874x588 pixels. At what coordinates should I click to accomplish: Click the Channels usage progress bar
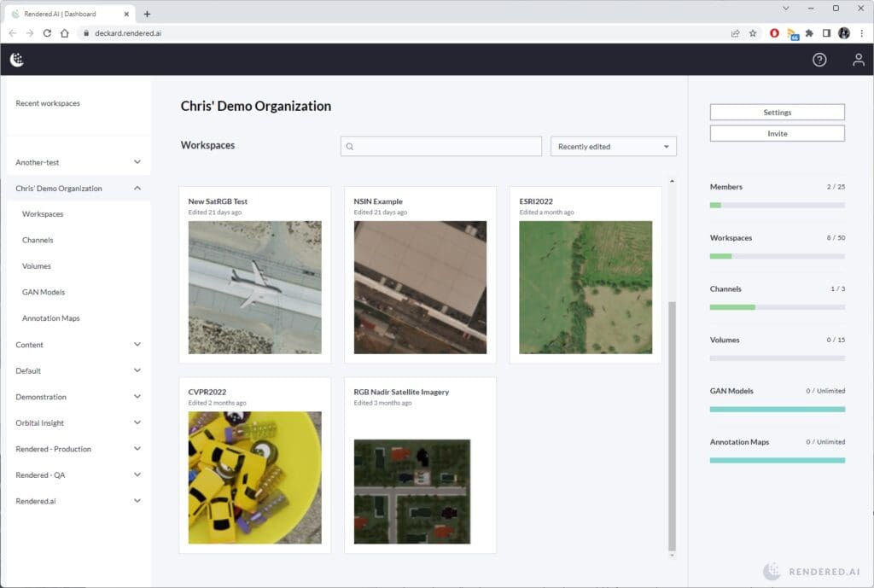coord(777,307)
